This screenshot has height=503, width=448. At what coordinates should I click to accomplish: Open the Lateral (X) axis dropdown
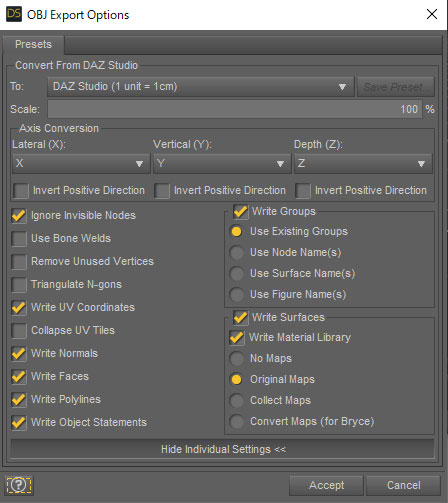[x=81, y=163]
